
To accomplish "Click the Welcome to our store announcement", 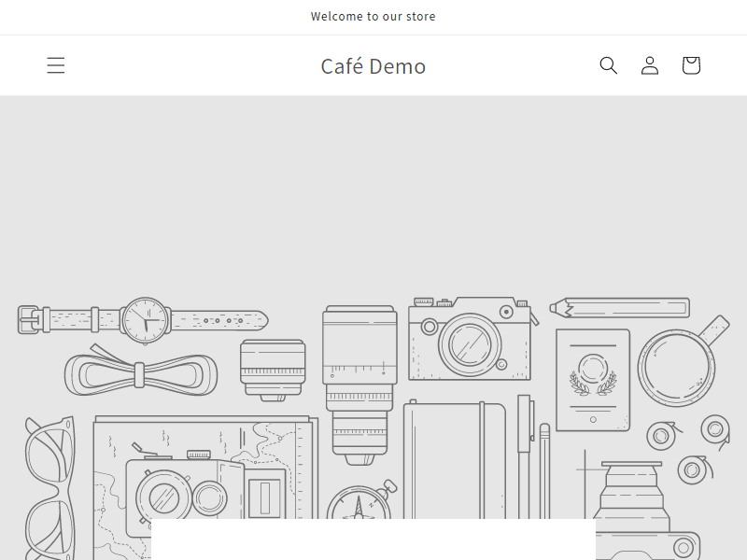I will (373, 16).
